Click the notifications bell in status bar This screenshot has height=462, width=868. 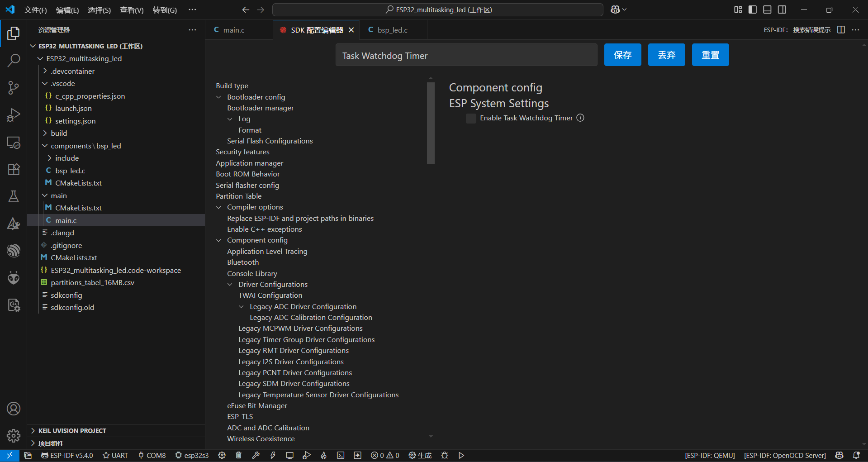tap(856, 456)
